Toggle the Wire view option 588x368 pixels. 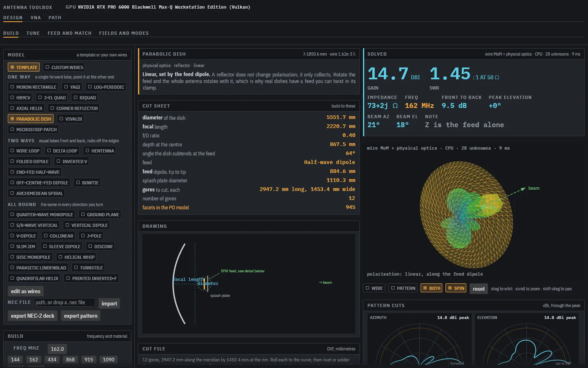click(x=374, y=288)
